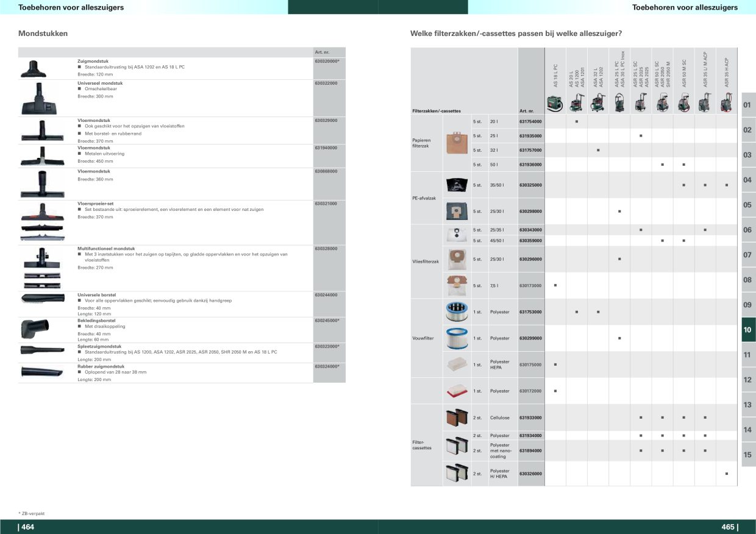Select filter article number 630173000

click(530, 285)
